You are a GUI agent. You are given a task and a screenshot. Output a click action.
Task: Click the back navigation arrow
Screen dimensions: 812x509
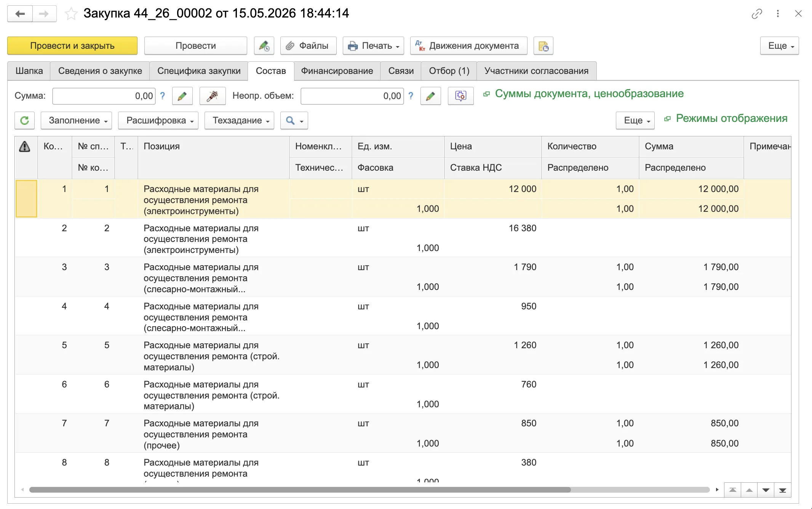click(20, 14)
